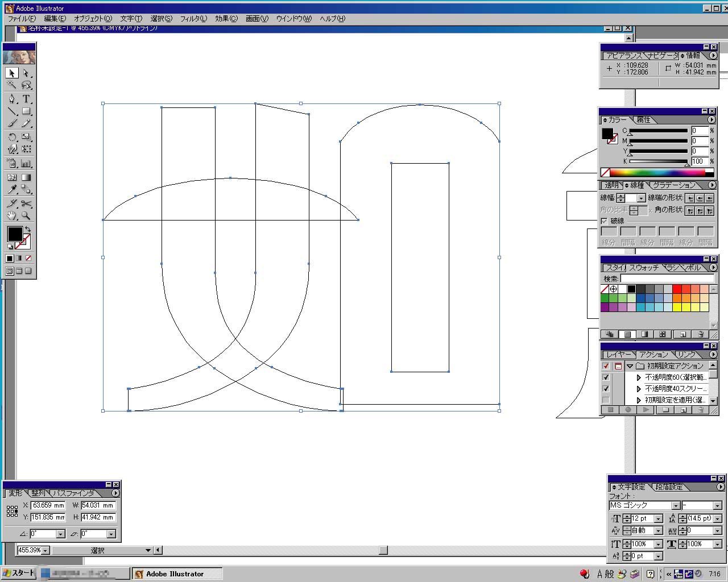Click the スタート button on taskbar
The width and height of the screenshot is (728, 582).
coord(18,573)
